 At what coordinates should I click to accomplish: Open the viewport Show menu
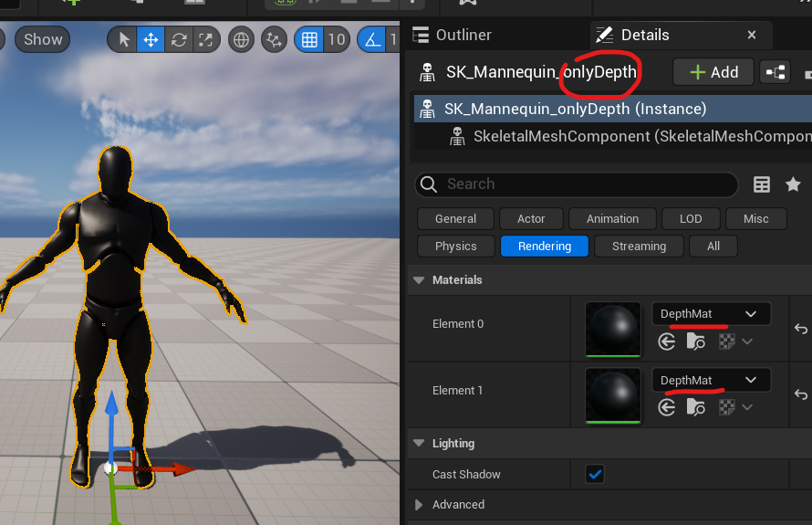[x=43, y=39]
